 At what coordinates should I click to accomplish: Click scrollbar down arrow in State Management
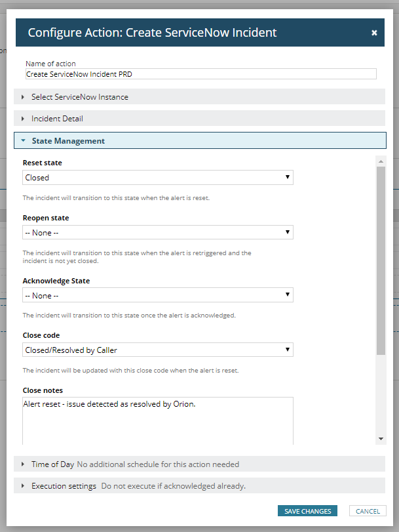pos(381,439)
